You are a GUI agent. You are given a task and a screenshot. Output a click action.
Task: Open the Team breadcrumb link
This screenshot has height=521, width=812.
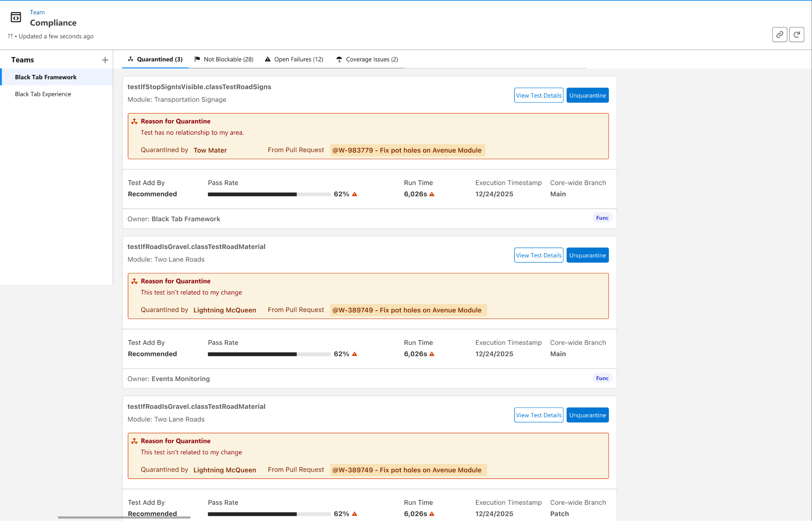tap(37, 12)
